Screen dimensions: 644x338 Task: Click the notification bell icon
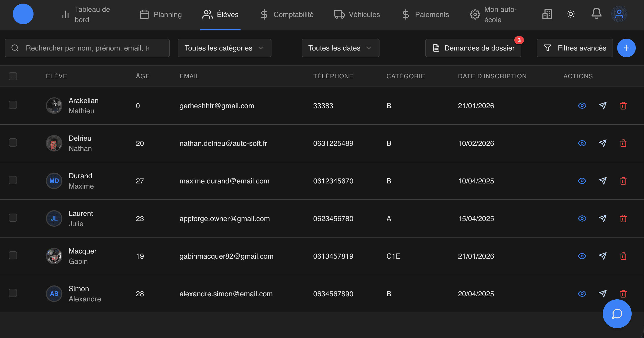(596, 14)
